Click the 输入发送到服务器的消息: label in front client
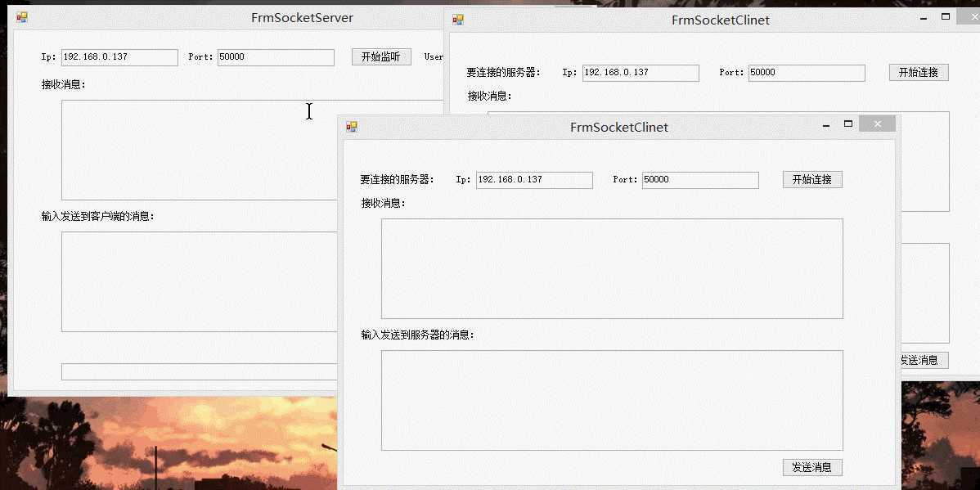980x490 pixels. (x=417, y=335)
